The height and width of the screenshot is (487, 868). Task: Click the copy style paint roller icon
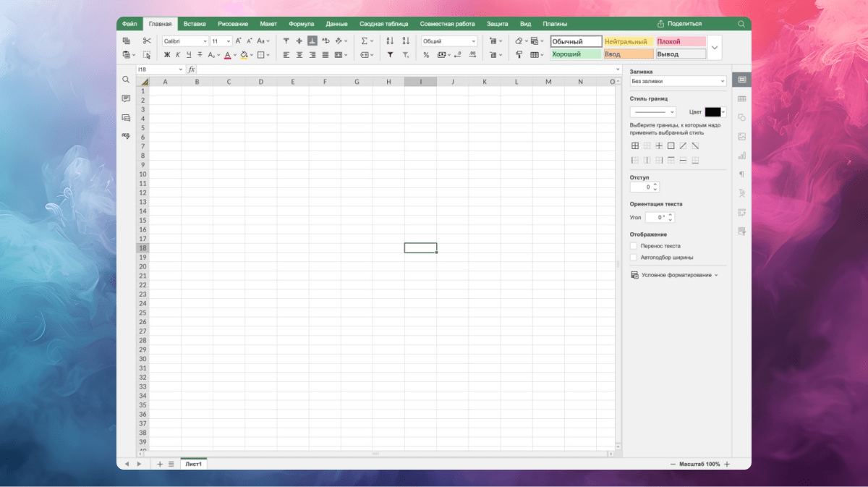tap(519, 54)
